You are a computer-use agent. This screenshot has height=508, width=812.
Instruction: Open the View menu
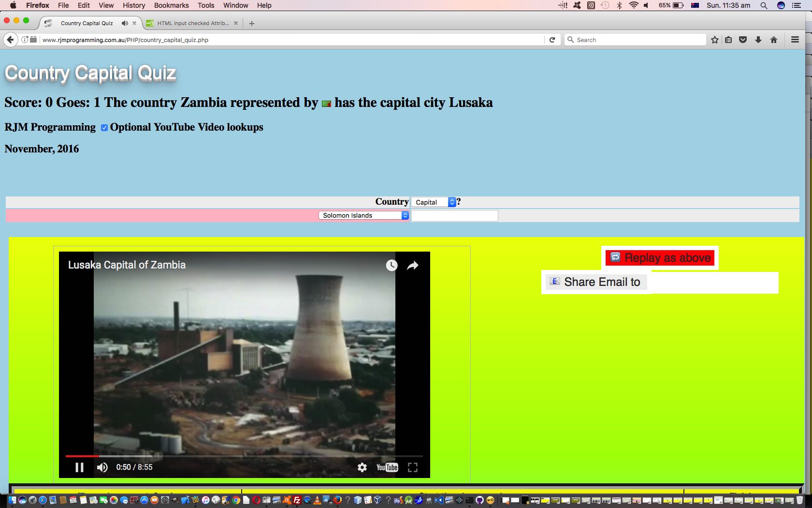click(106, 5)
